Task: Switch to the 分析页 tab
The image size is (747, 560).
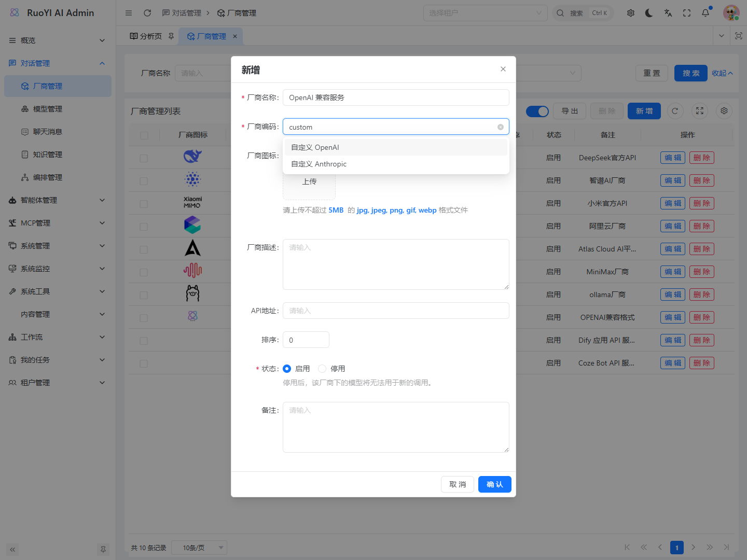Action: [x=151, y=36]
